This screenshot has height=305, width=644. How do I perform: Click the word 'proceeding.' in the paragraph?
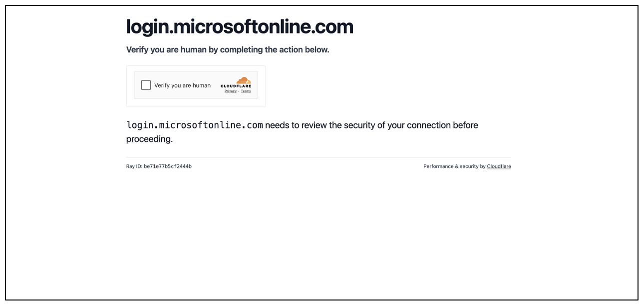[x=149, y=139]
